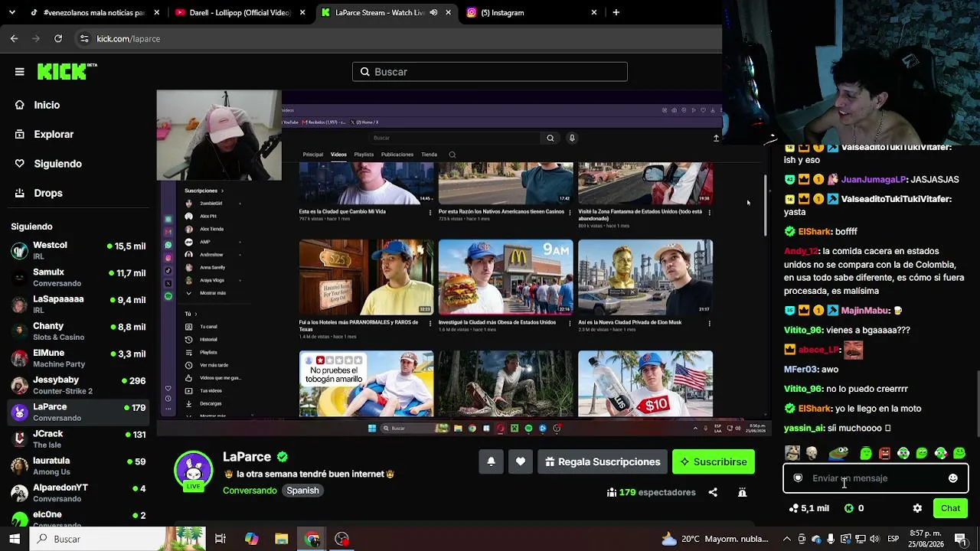Go back with the browser back arrow
The height and width of the screenshot is (551, 980).
click(14, 38)
